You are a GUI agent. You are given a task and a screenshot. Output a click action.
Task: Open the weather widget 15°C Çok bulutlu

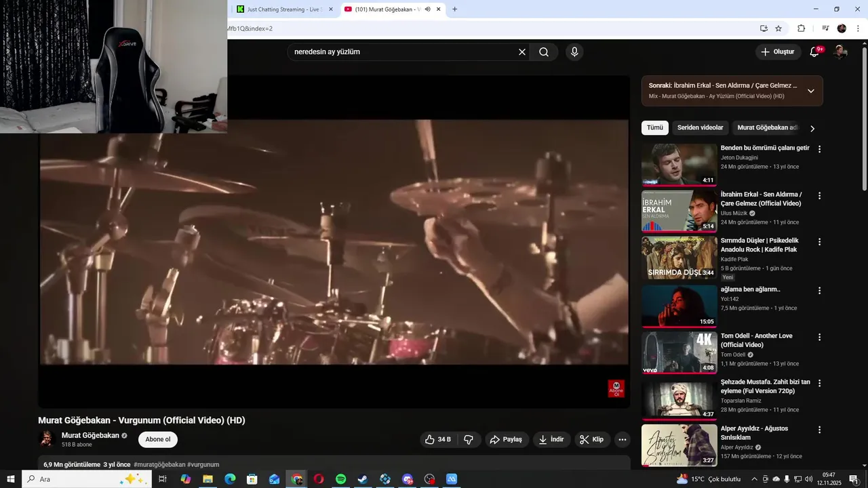[709, 479]
